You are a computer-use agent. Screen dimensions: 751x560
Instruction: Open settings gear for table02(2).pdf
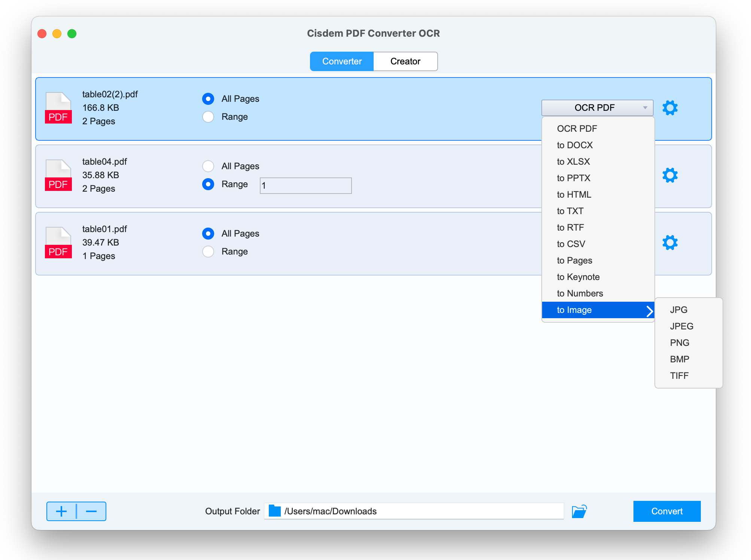click(670, 108)
